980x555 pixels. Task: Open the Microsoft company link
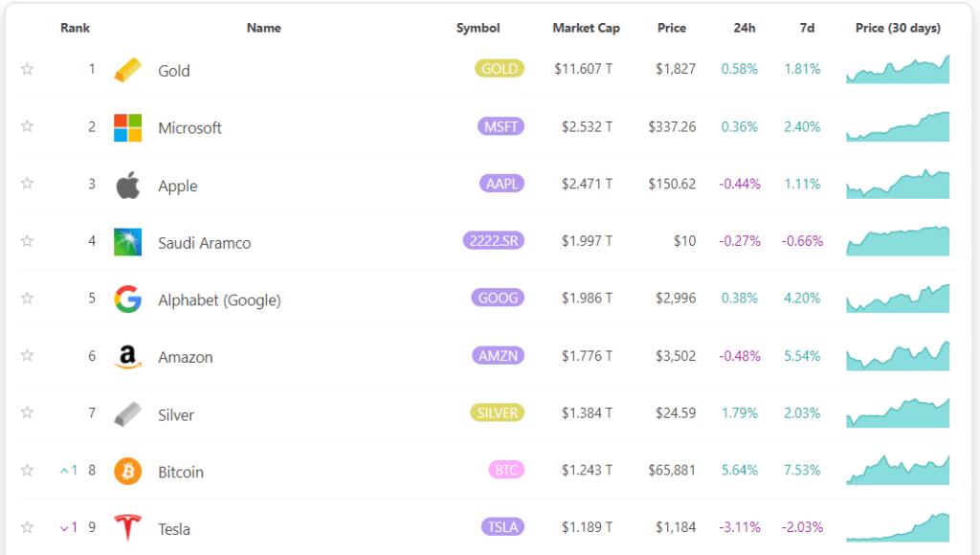190,128
